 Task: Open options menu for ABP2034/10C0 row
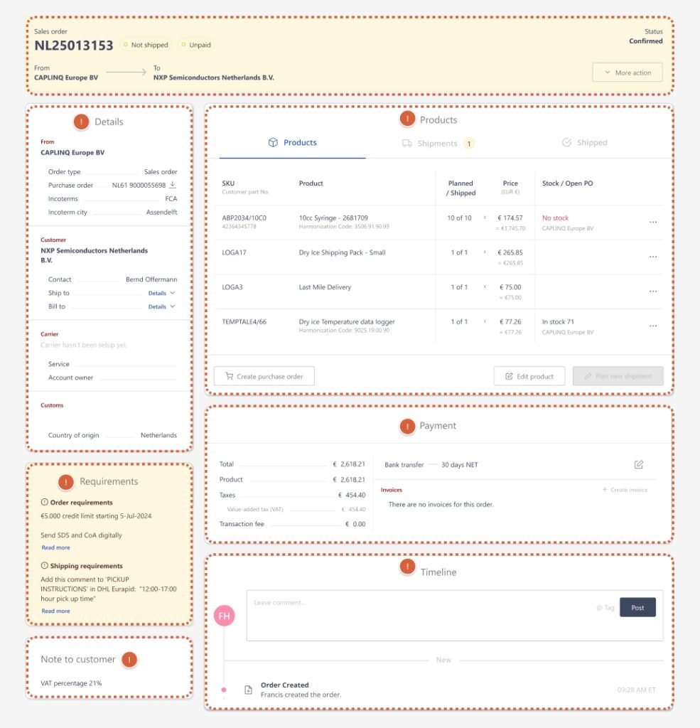point(652,223)
